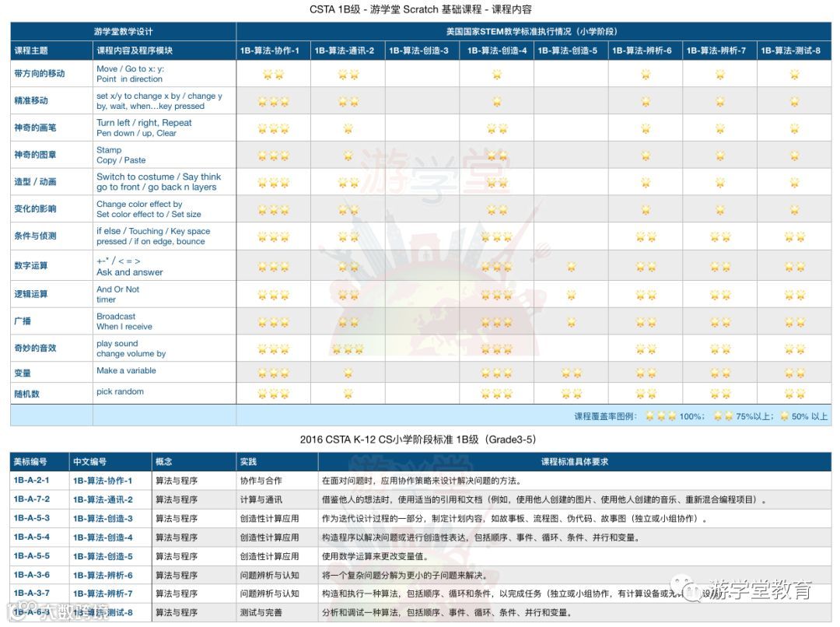Click the '游学堂教学设计' header cell
Image resolution: width=840 pixels, height=627 pixels.
[123, 32]
